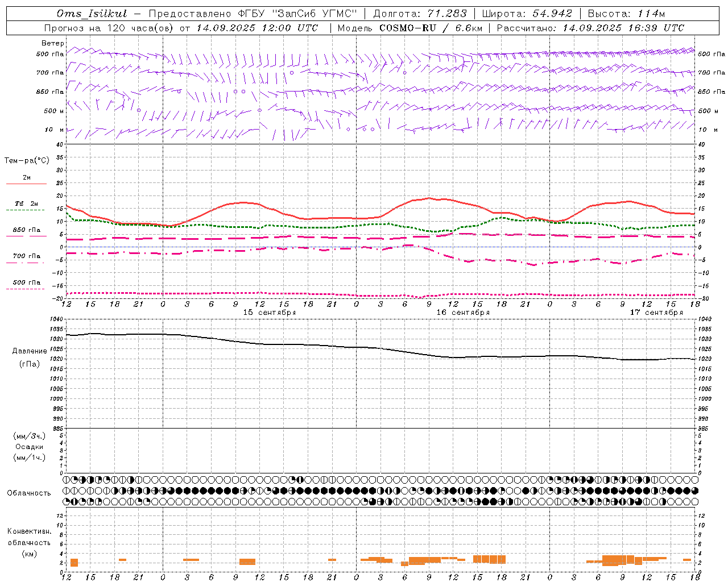This screenshot has height=582, width=728.
Task: Click the 'Высота: 114м' elevation text
Action: tap(626, 14)
